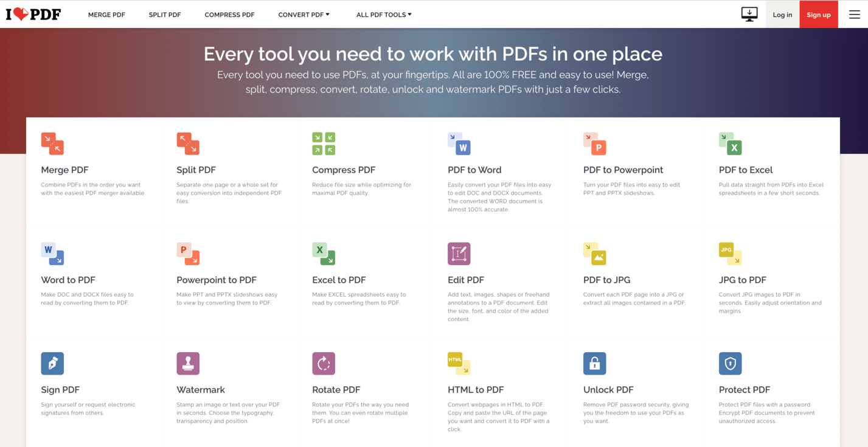
Task: Click the Excel to PDF icon
Action: point(324,254)
